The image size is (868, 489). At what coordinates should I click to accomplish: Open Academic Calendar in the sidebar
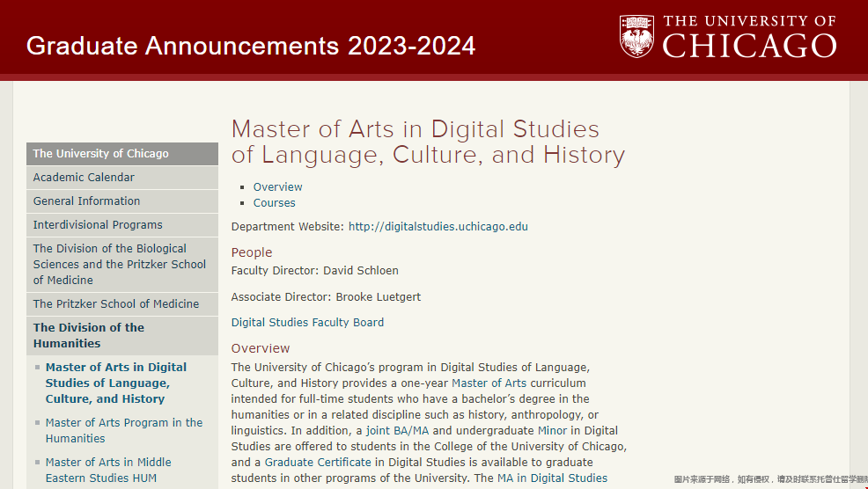[122, 178]
